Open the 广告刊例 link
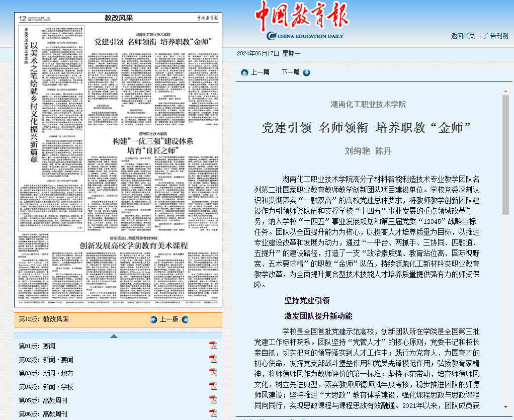The width and height of the screenshot is (514, 420). point(496,36)
